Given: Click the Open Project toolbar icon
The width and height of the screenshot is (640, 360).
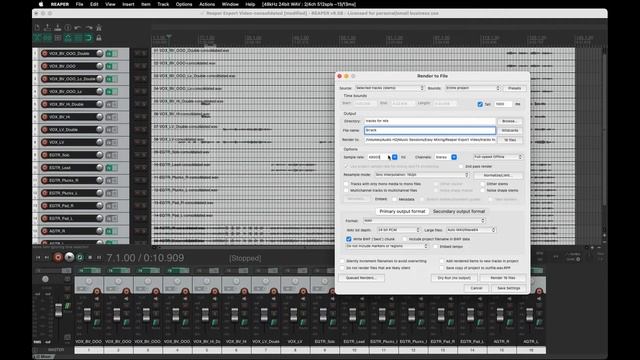Looking at the screenshot, I should point(47,28).
